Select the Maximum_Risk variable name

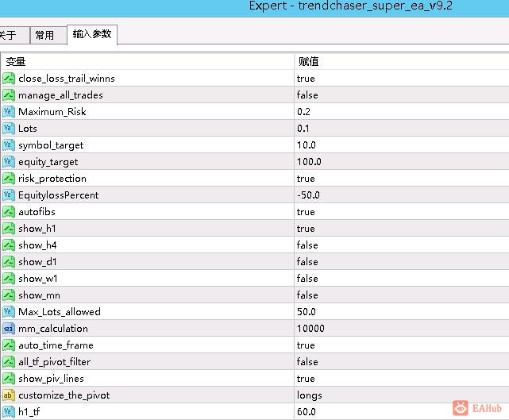(52, 112)
